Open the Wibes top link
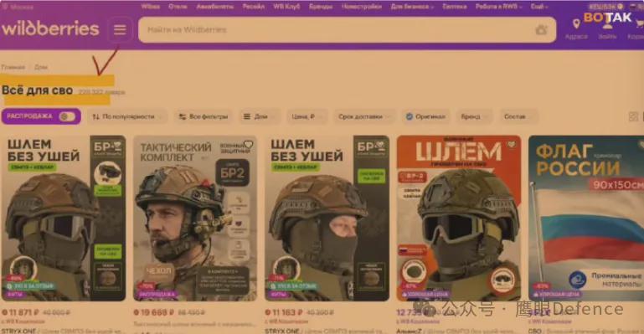This screenshot has width=644, height=334. click(150, 7)
